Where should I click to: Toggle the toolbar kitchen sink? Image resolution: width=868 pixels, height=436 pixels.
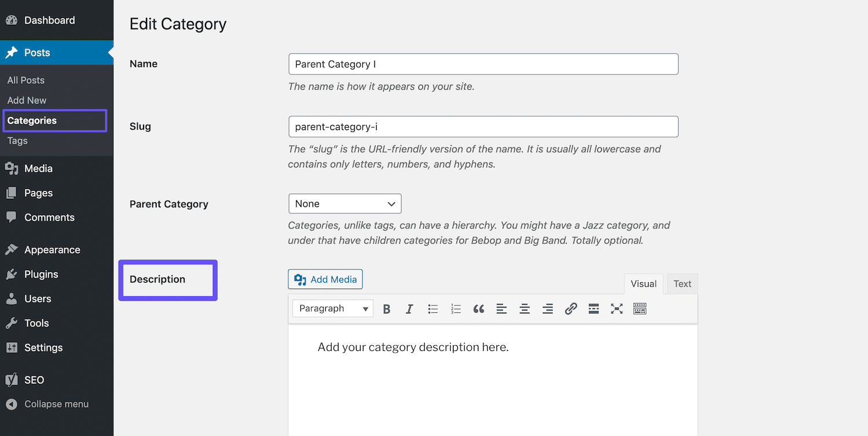[x=639, y=309]
